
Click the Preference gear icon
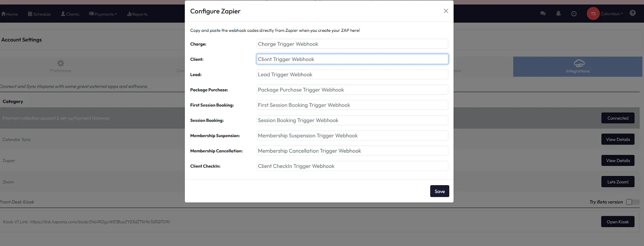tap(60, 63)
